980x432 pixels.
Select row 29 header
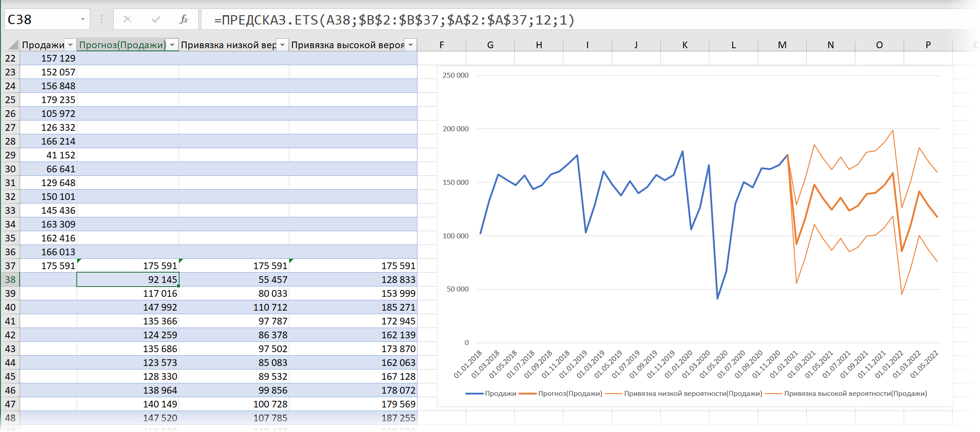(10, 155)
